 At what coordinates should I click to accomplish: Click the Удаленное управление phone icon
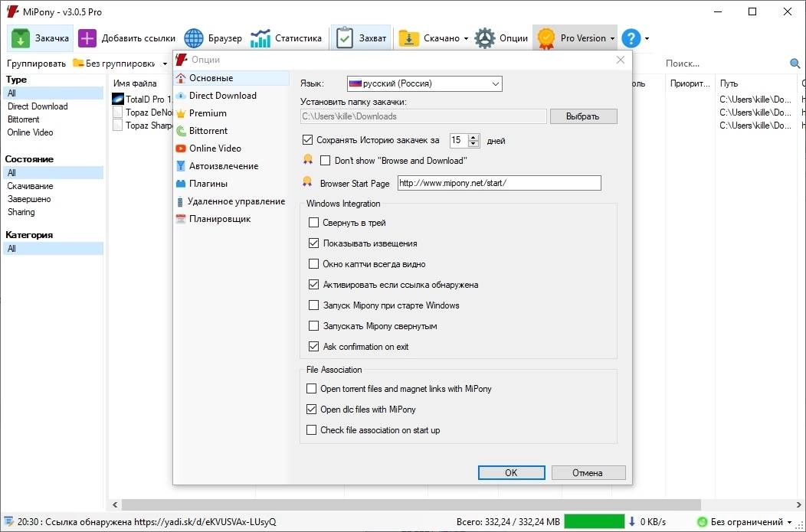[x=179, y=202]
